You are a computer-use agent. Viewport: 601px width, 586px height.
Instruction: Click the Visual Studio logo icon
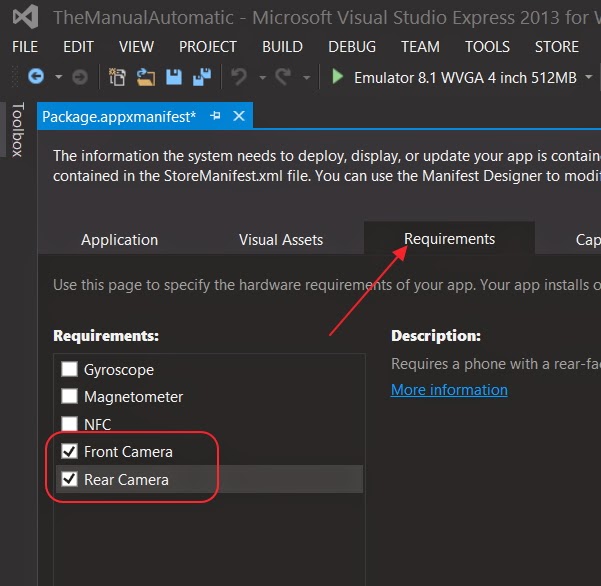tap(25, 17)
